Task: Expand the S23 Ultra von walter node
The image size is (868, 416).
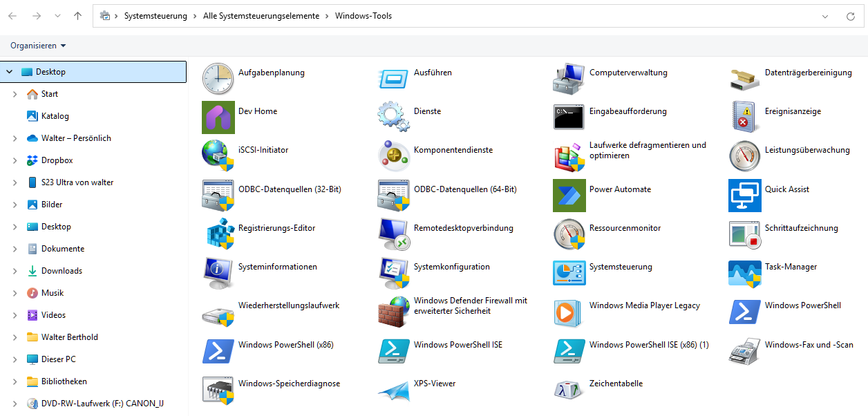Action: (15, 182)
